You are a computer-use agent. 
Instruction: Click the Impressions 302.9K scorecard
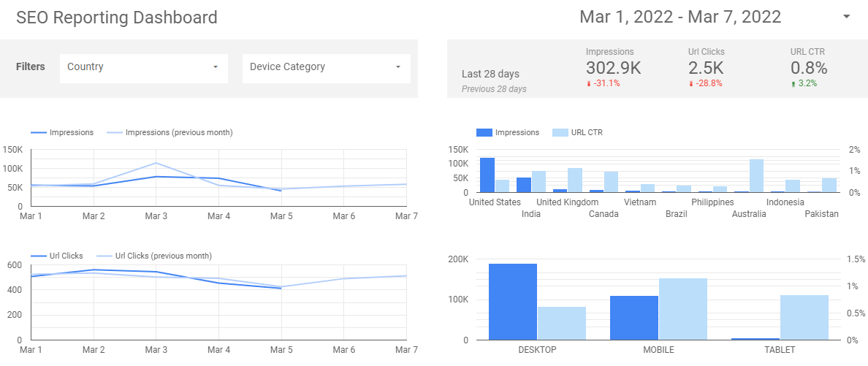[x=613, y=68]
